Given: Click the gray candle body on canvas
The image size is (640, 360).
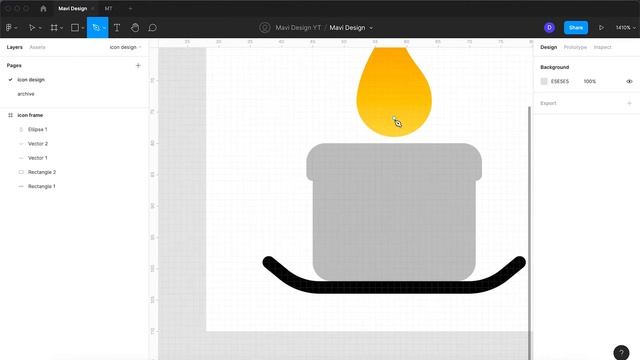Looking at the screenshot, I should pyautogui.click(x=394, y=211).
